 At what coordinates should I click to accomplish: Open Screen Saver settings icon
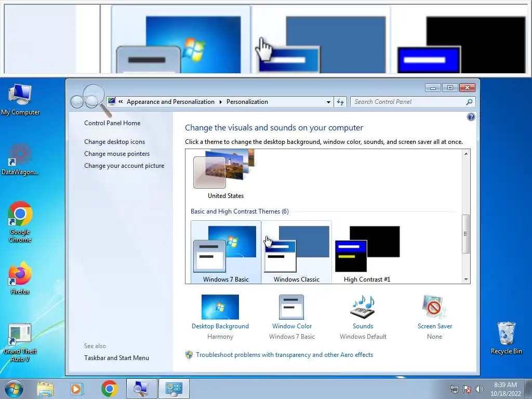[x=435, y=307]
